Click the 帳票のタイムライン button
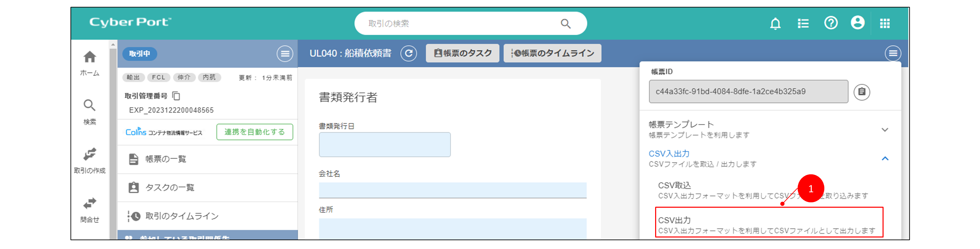The height and width of the screenshot is (249, 980). tap(552, 53)
